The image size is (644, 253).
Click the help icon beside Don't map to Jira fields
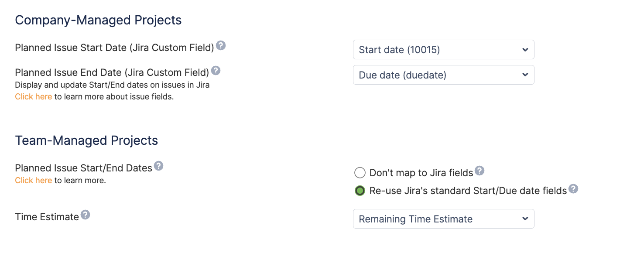(x=480, y=170)
